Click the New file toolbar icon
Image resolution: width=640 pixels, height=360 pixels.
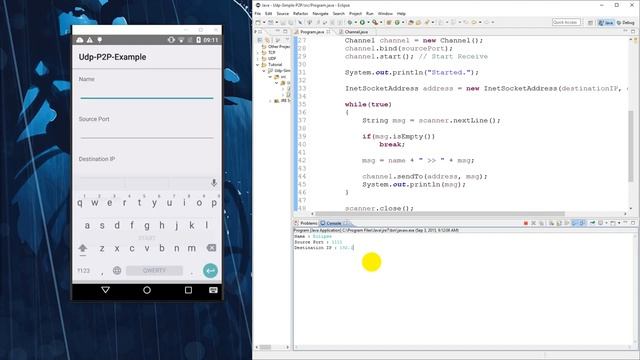258,22
